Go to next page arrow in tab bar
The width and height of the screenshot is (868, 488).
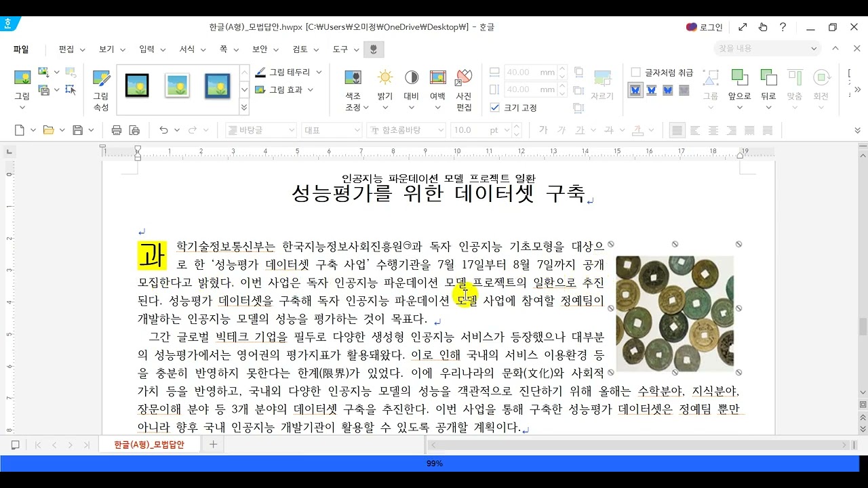(x=70, y=445)
